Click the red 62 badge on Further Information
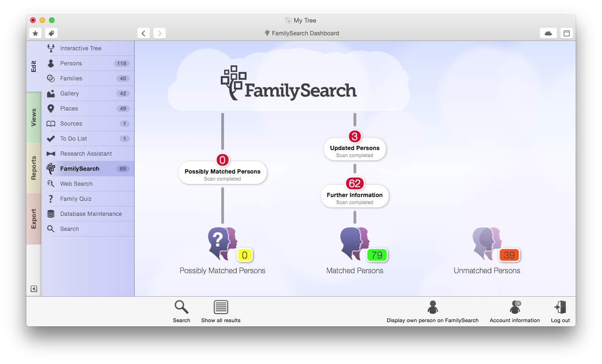Viewport: 602px width, 364px height. 355,184
